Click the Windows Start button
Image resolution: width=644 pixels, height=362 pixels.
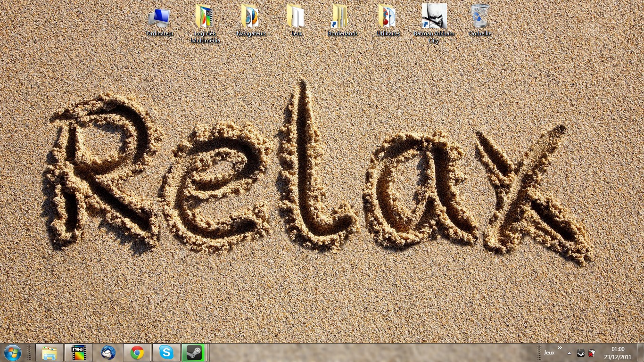(12, 353)
